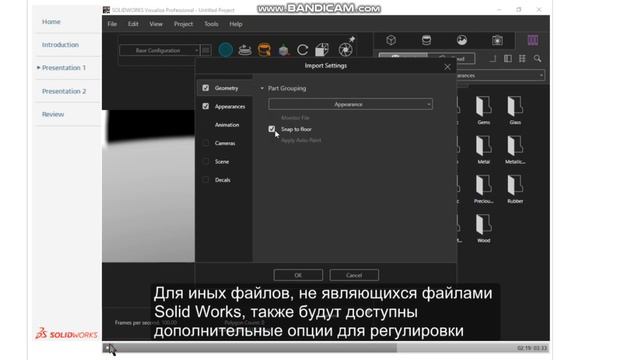Open the File menu
The image size is (640, 360).
click(x=112, y=24)
